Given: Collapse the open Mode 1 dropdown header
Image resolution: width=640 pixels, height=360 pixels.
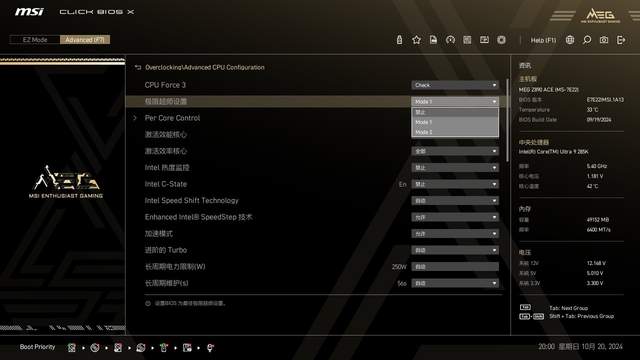Looking at the screenshot, I should [455, 101].
